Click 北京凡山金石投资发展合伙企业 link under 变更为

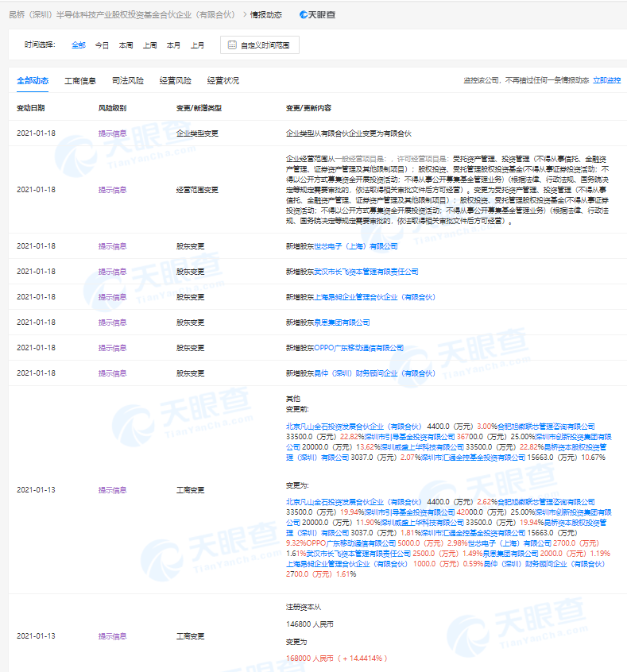pos(354,502)
